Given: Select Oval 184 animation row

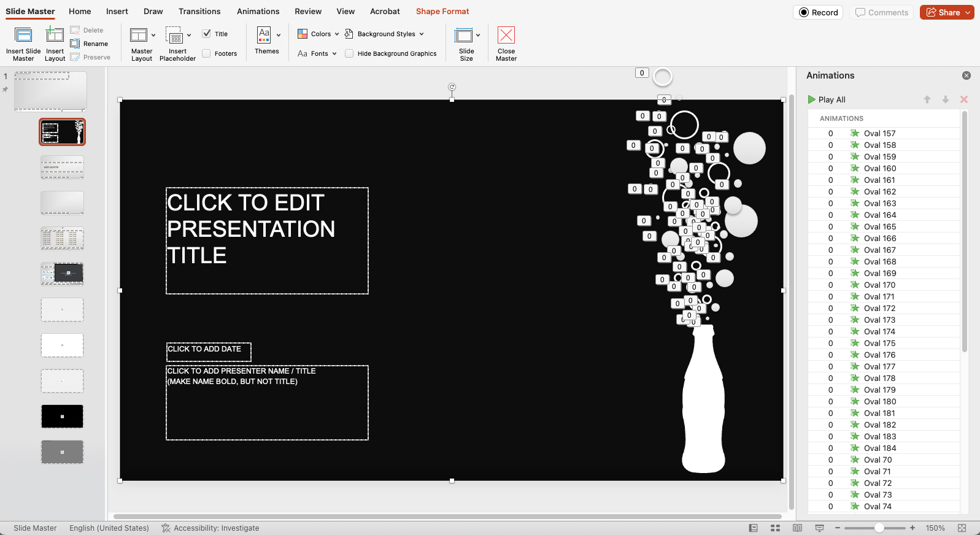Looking at the screenshot, I should [884, 448].
